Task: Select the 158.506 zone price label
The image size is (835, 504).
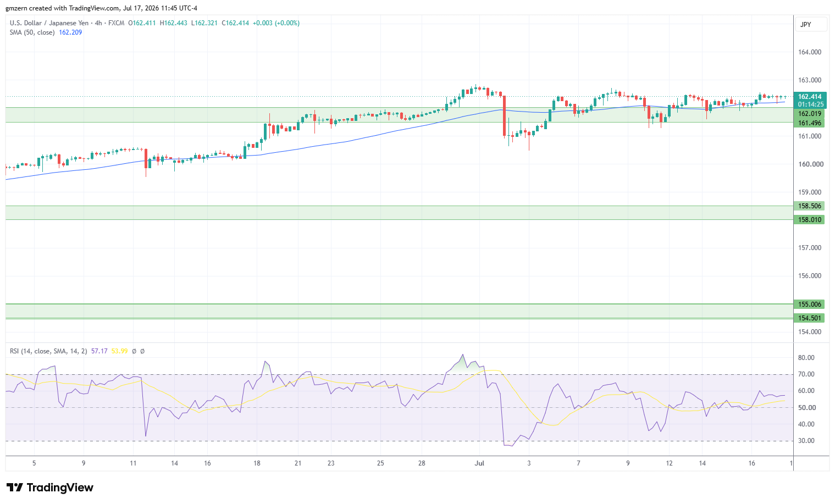Action: point(809,206)
